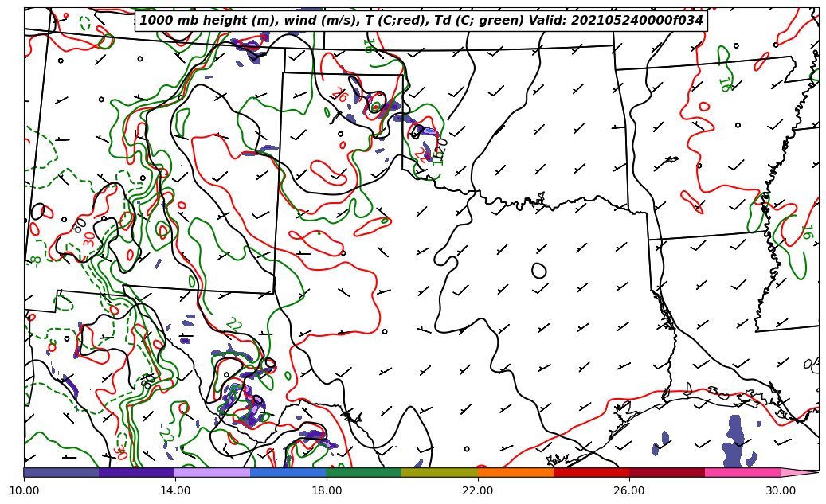Click the dark crimson 26–28 colorbar segment
This screenshot has width=826, height=504.
tap(667, 472)
